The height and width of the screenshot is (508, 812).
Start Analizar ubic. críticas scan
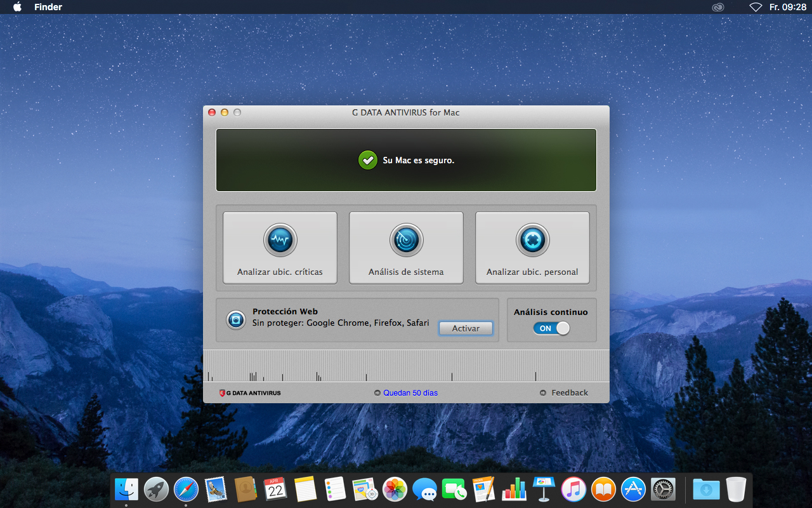tap(280, 248)
